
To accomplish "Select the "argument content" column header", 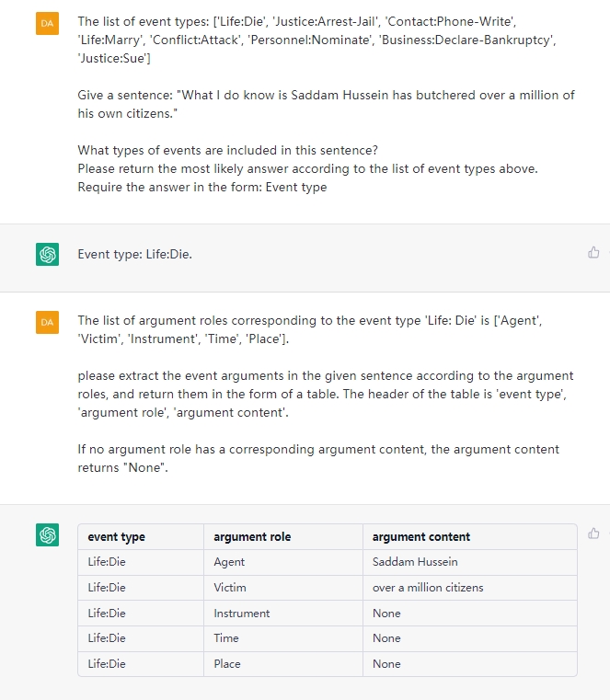I will pyautogui.click(x=470, y=537).
